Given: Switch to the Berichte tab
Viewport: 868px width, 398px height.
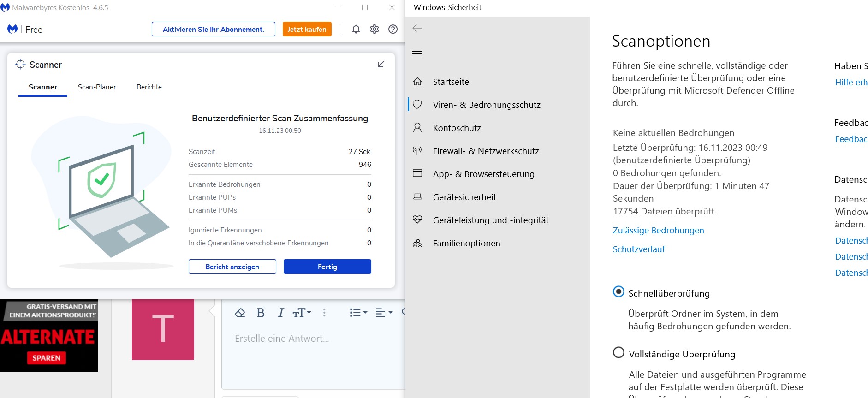Looking at the screenshot, I should tap(149, 87).
